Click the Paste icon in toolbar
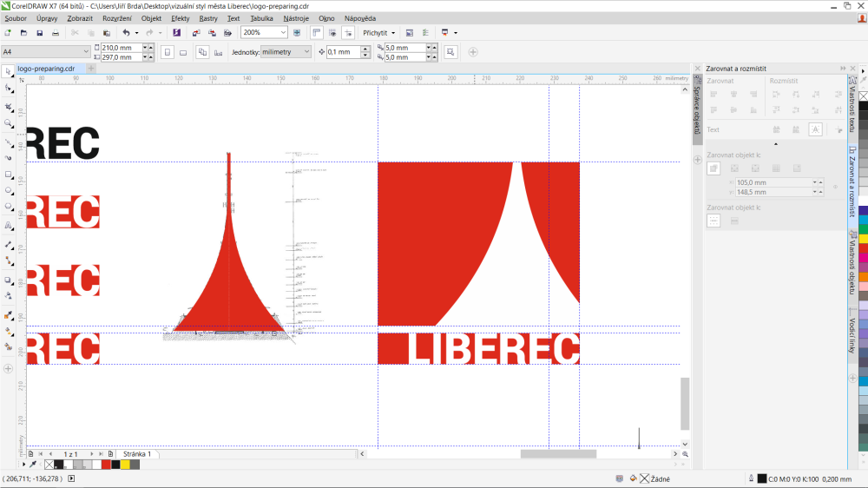 [x=107, y=33]
